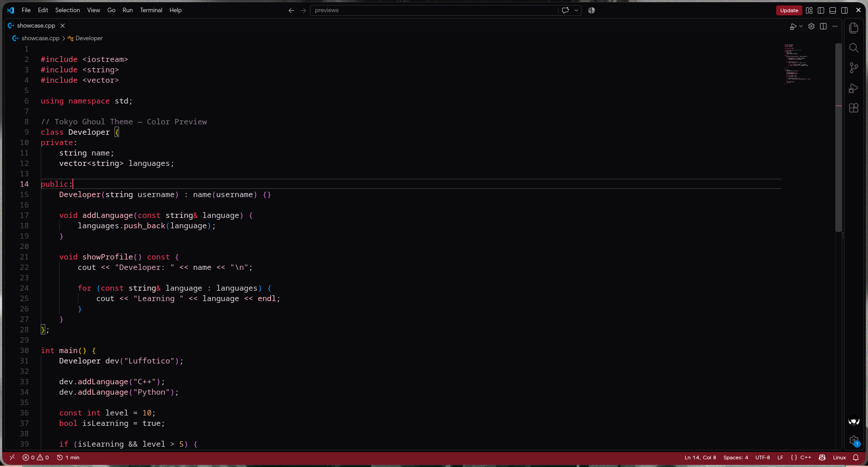Open the Search view in activity bar

[854, 48]
